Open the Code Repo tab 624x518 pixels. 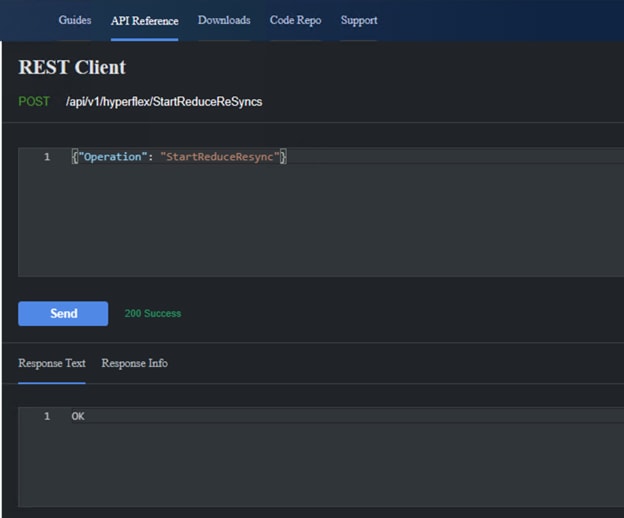tap(295, 20)
